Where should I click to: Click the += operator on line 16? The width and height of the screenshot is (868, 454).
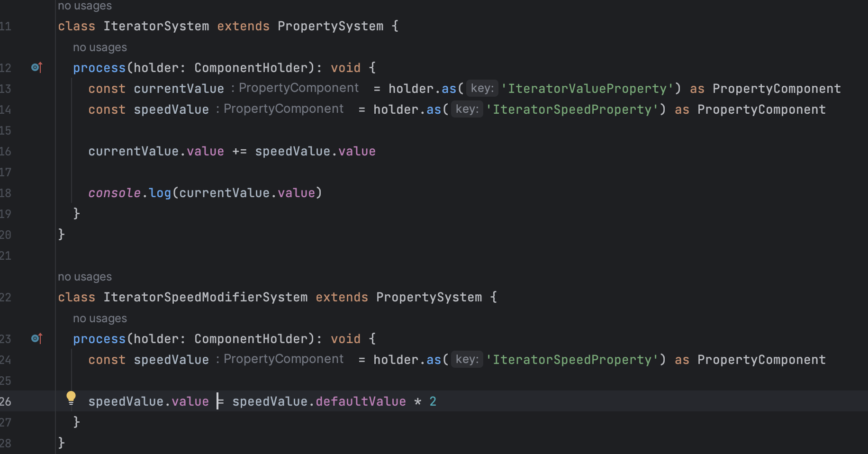click(x=239, y=151)
